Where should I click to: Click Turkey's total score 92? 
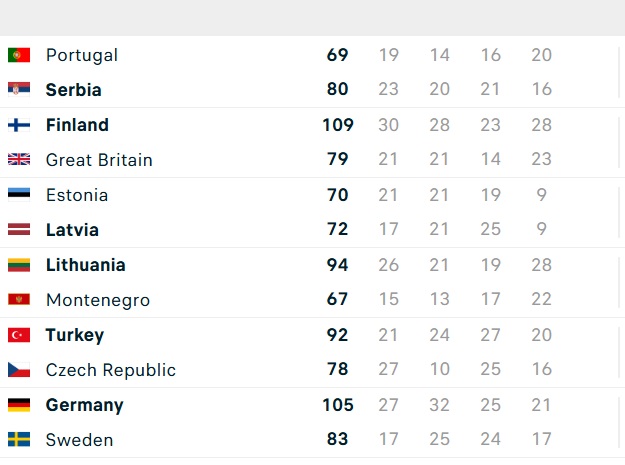tap(338, 335)
